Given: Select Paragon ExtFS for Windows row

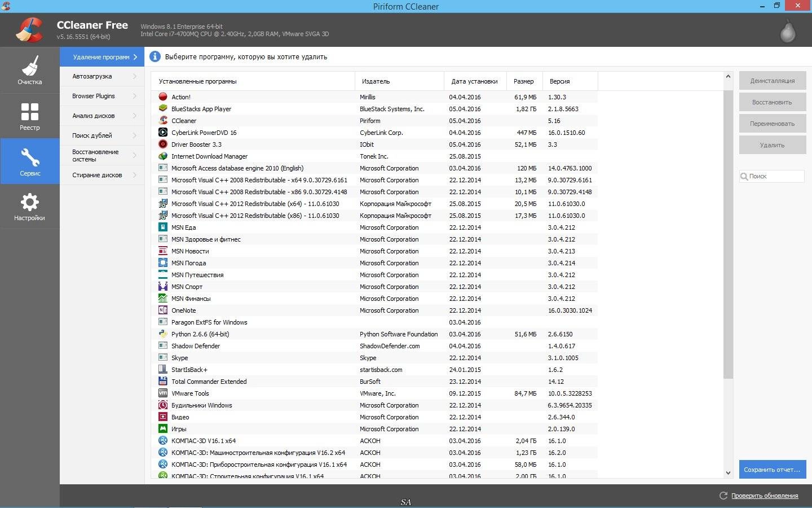Looking at the screenshot, I should (375, 322).
